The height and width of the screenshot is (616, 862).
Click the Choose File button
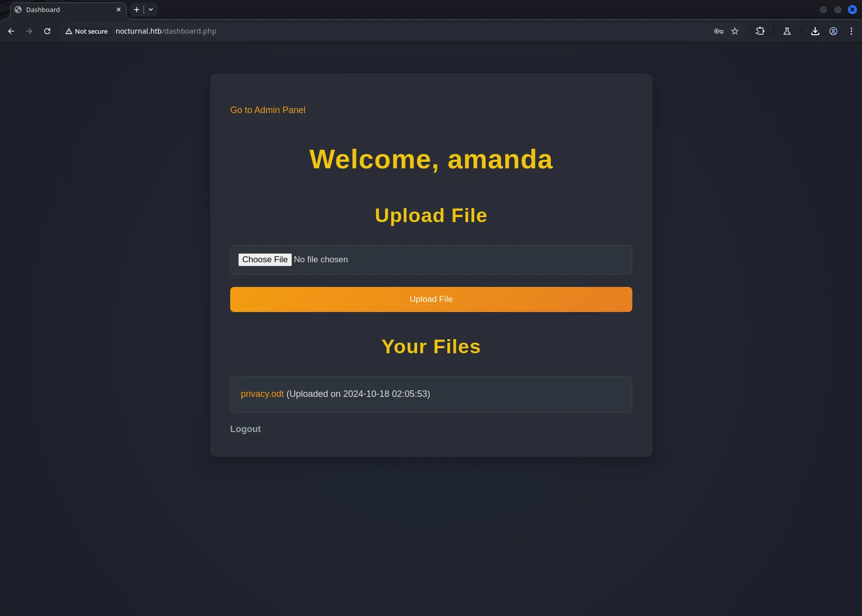click(265, 260)
